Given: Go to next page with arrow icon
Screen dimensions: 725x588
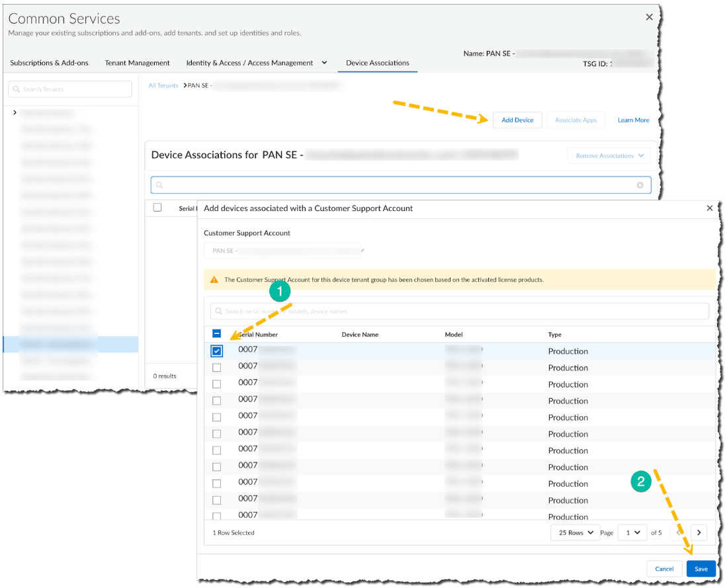Looking at the screenshot, I should pyautogui.click(x=699, y=532).
